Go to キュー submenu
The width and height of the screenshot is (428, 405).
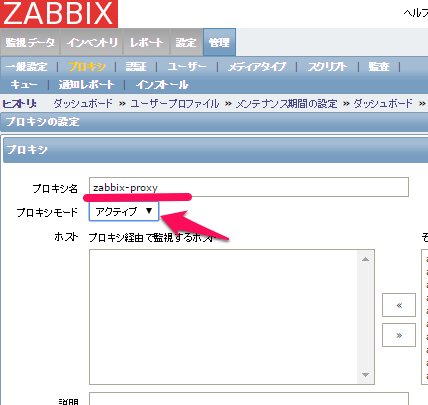click(24, 84)
